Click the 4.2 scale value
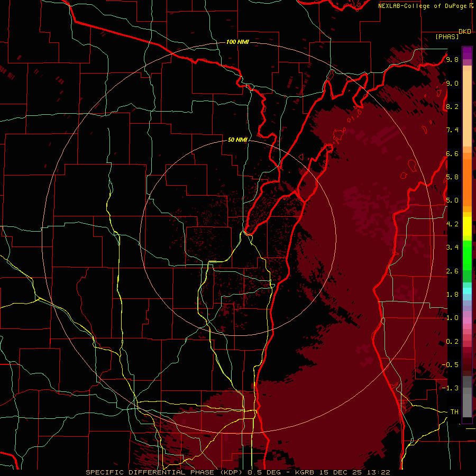Image resolution: width=476 pixels, height=476 pixels. click(452, 224)
